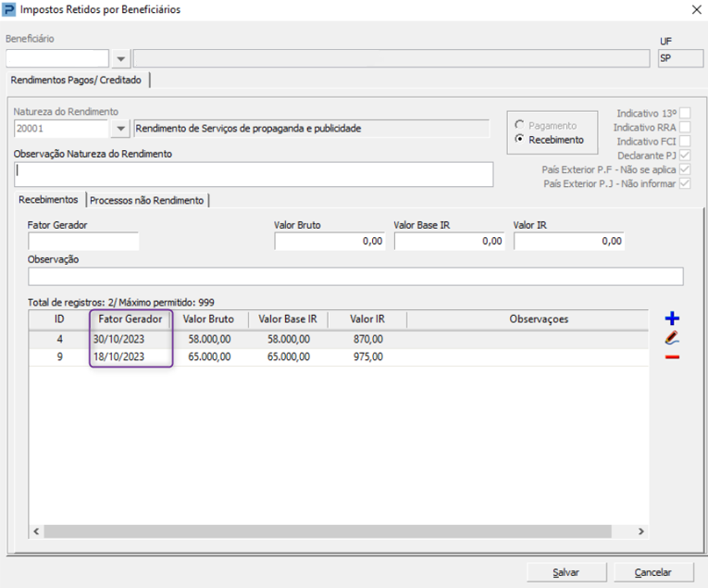Close the Impostos Retidos window
The image size is (708, 588).
click(x=696, y=10)
